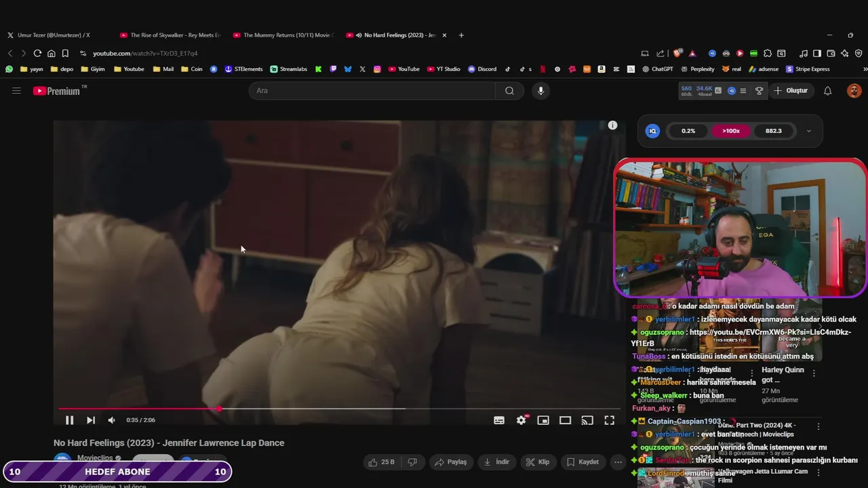Open the STElements bookmark
Image resolution: width=868 pixels, height=488 pixels.
coord(243,69)
